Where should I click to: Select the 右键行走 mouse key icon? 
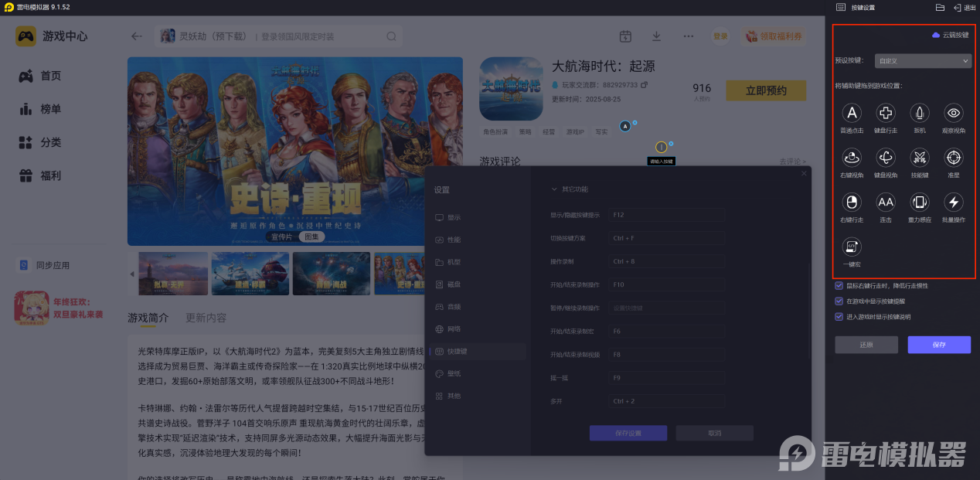[x=851, y=203]
